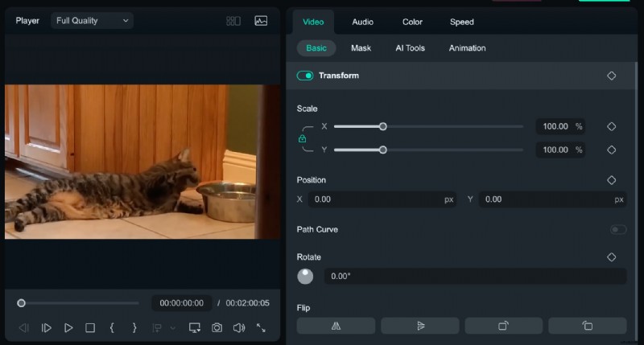This screenshot has height=345, width=644.
Task: Rotate the clip clockwise 90 degrees
Action: pos(504,326)
